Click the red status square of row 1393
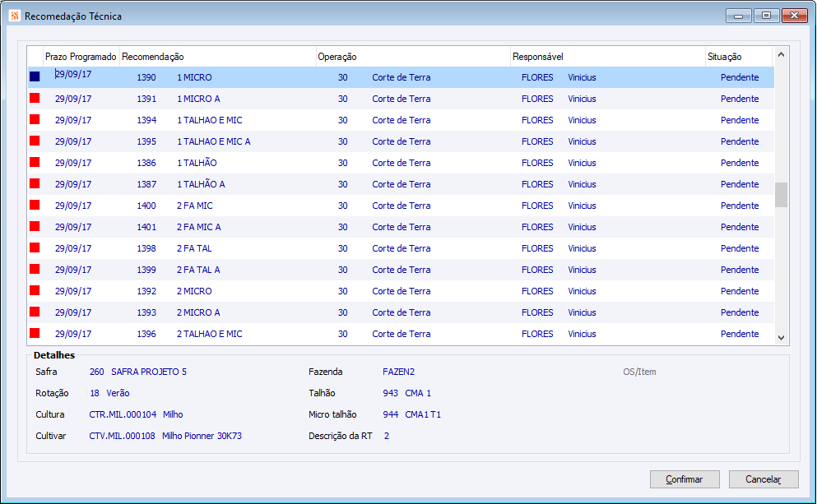Image resolution: width=817 pixels, height=504 pixels. pos(35,312)
